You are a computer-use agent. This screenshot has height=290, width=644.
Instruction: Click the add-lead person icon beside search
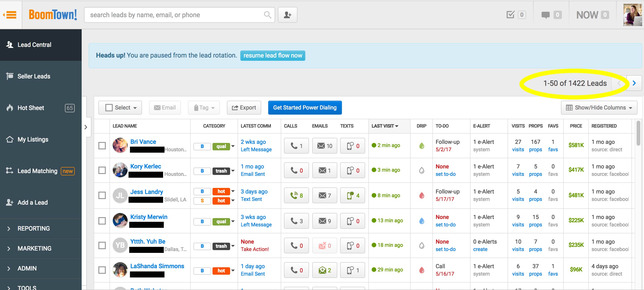click(287, 15)
